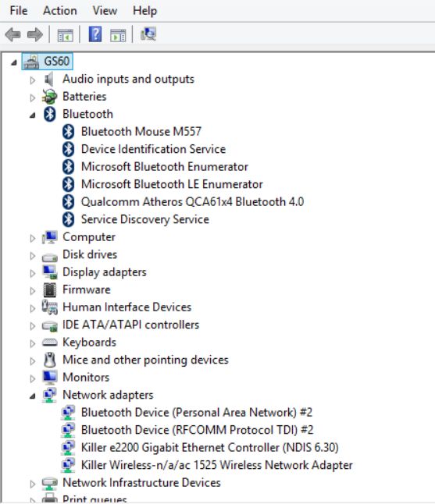Select the Bluetooth Mouse M557 icon
Image resolution: width=435 pixels, height=504 pixels.
[68, 132]
